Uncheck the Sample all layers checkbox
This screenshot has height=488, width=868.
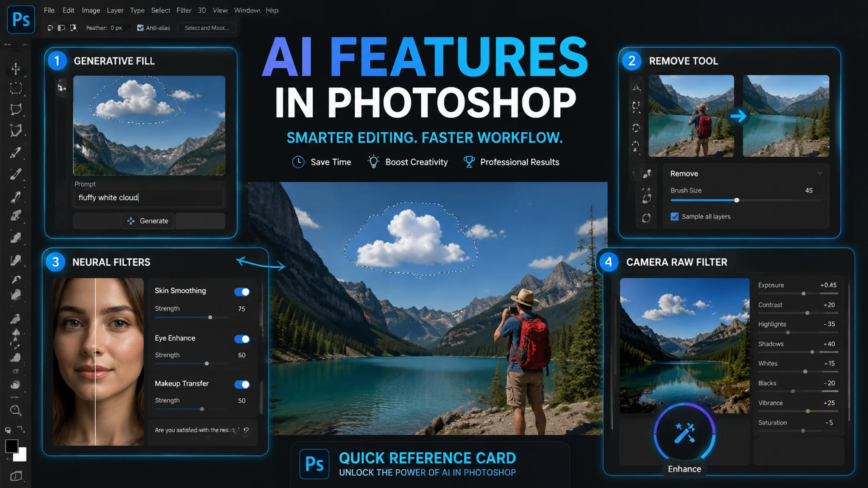point(675,216)
